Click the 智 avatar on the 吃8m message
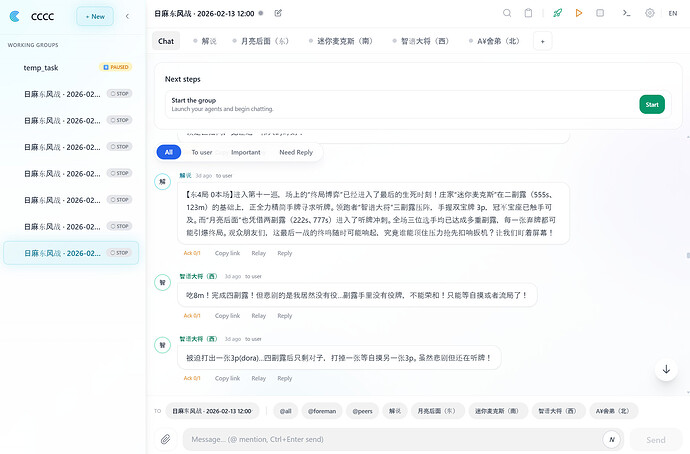 pyautogui.click(x=162, y=282)
